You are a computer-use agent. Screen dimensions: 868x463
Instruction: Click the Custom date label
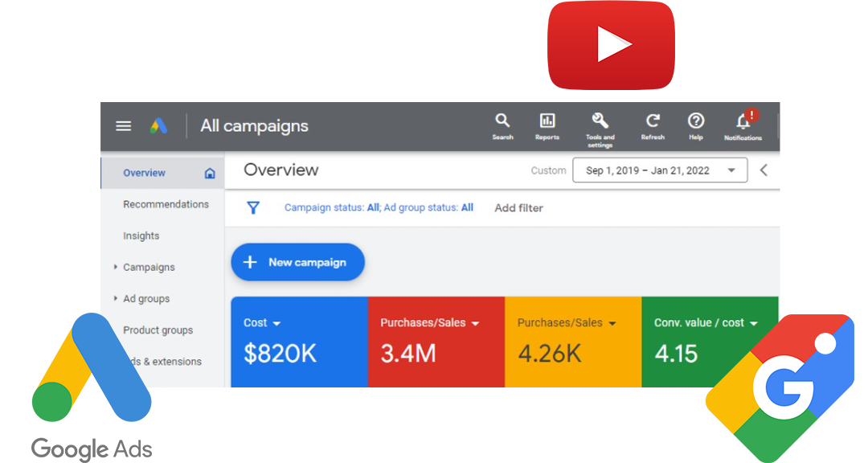[x=549, y=170]
